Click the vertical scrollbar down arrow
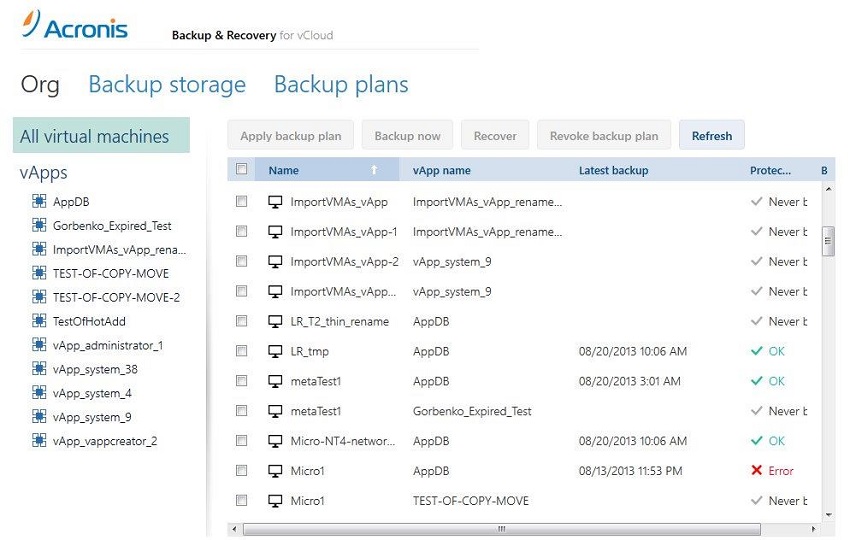850x540 pixels. pyautogui.click(x=828, y=515)
